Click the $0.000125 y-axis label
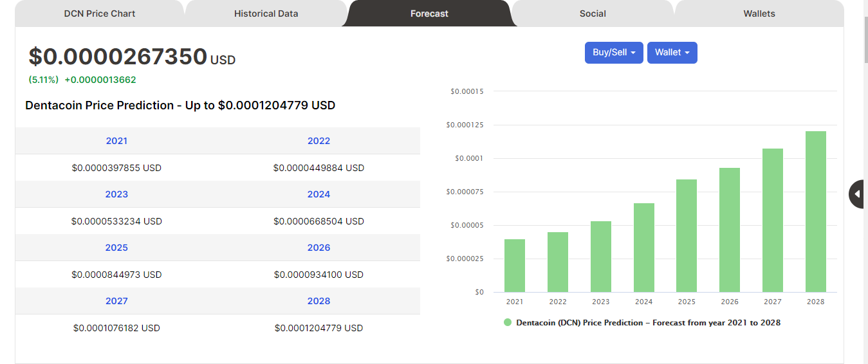The width and height of the screenshot is (868, 364). pyautogui.click(x=465, y=125)
